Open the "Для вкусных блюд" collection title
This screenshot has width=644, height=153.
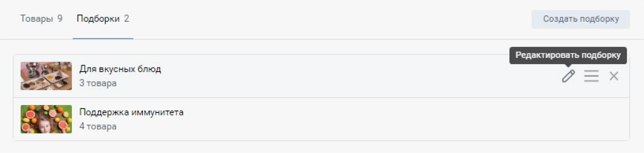pyautogui.click(x=120, y=69)
